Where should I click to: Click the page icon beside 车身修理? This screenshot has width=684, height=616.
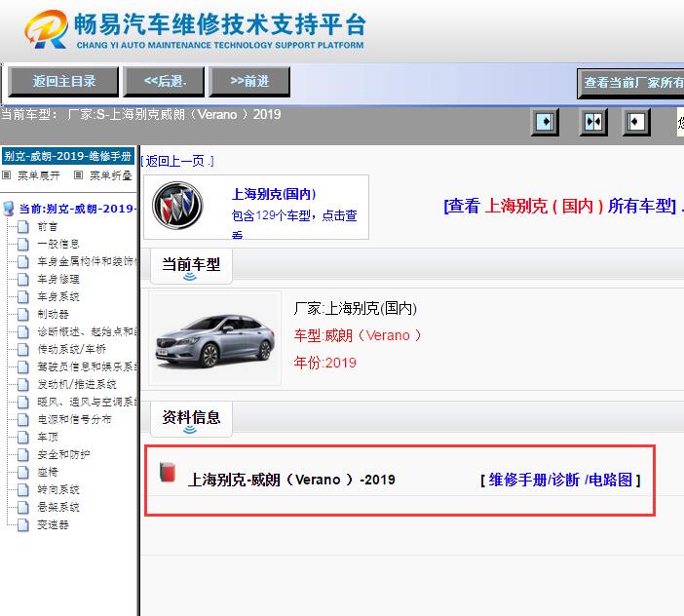point(23,279)
